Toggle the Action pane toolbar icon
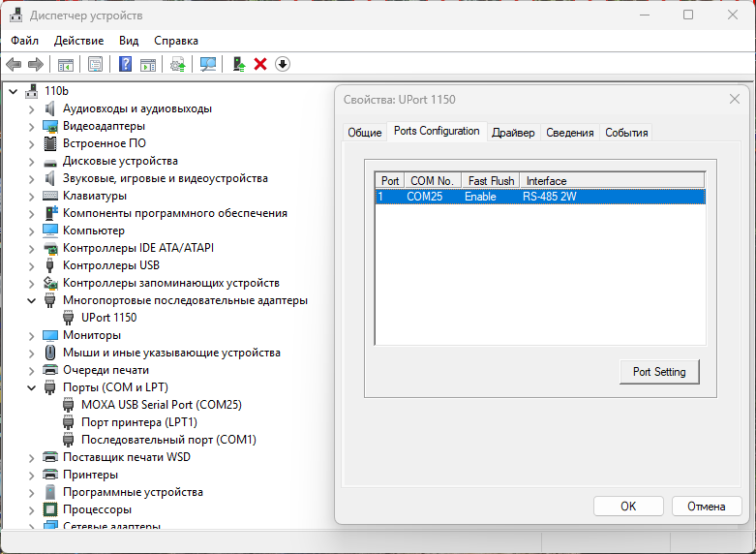This screenshot has height=554, width=756. [x=148, y=64]
